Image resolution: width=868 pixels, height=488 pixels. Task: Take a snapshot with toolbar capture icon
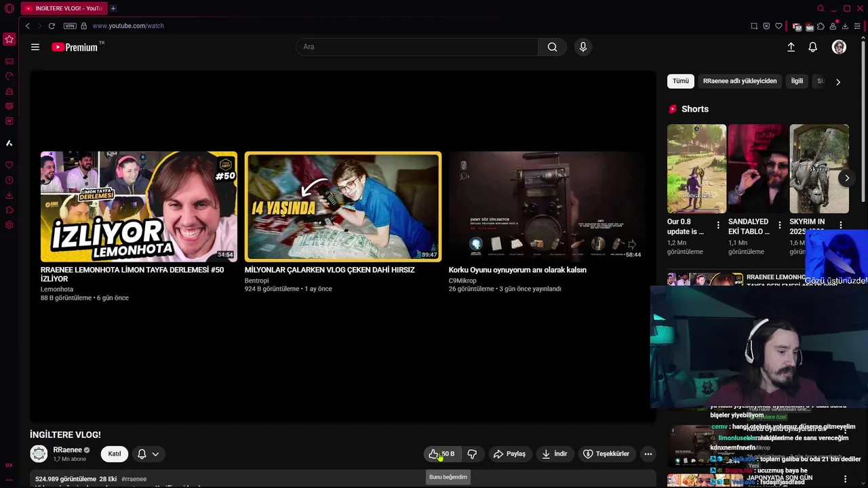[754, 26]
